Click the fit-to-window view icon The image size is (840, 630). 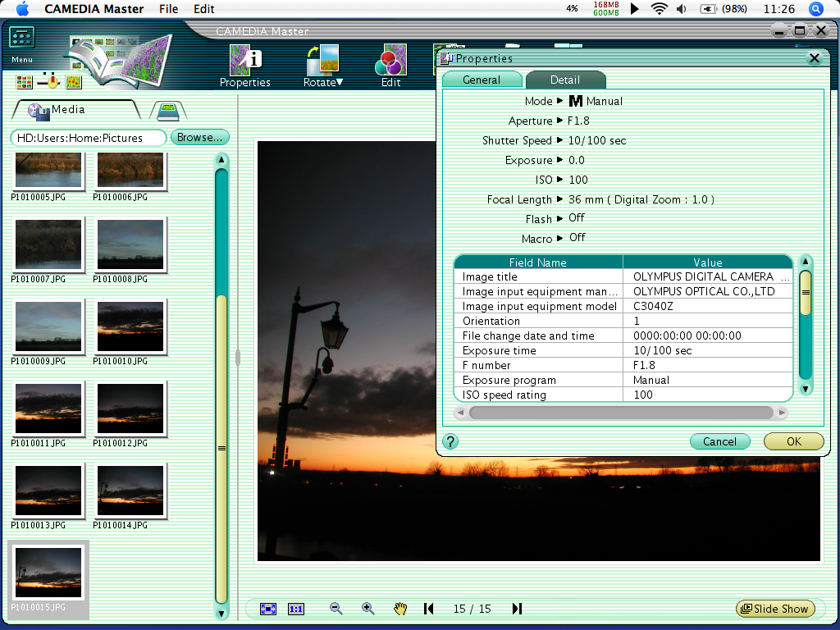268,609
